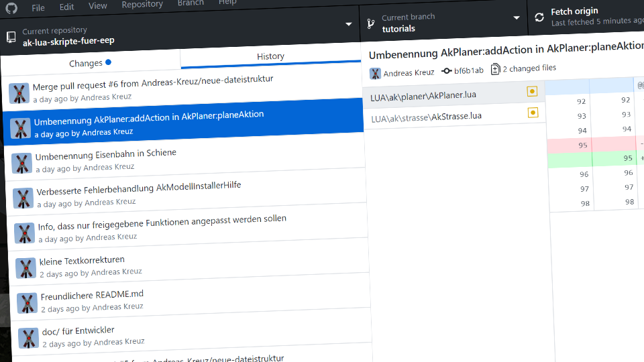Select the LUA\ak\strasse\AkStrasse.lua file
The height and width of the screenshot is (362, 644).
[x=426, y=117]
